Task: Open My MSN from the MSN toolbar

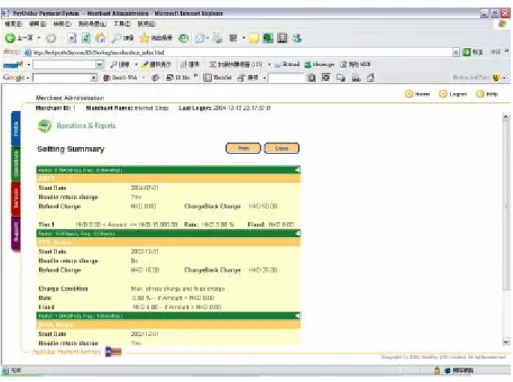Action: pos(355,64)
